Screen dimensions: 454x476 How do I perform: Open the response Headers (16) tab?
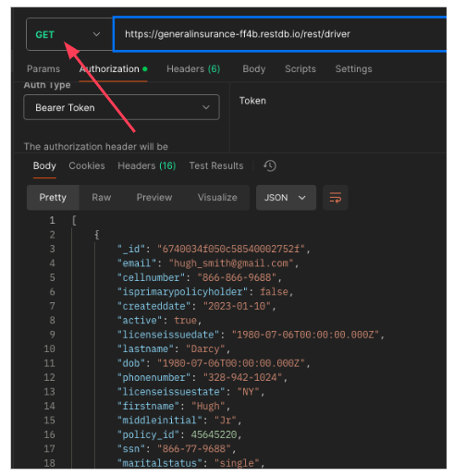147,165
